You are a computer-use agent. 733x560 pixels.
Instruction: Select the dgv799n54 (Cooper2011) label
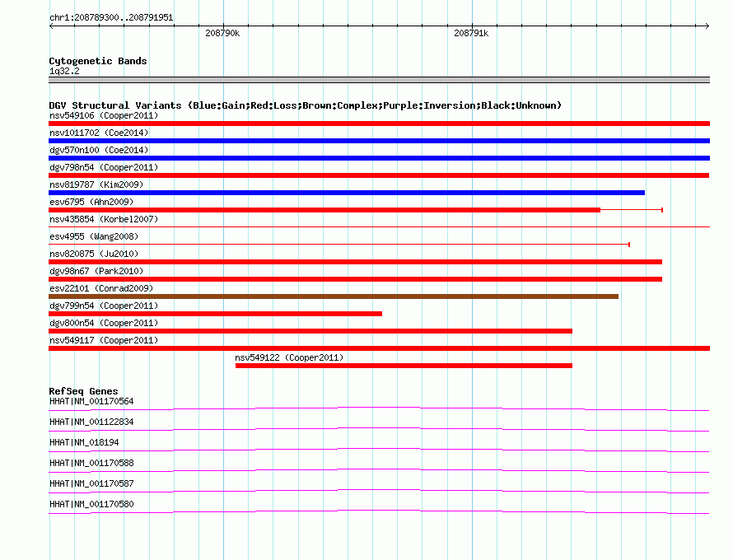click(x=104, y=306)
